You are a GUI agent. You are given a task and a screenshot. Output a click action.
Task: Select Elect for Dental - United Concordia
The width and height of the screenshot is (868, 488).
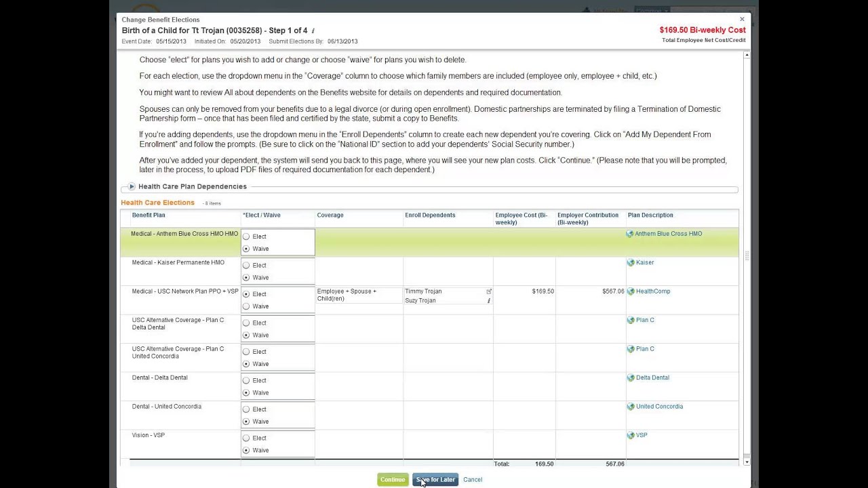coord(246,409)
